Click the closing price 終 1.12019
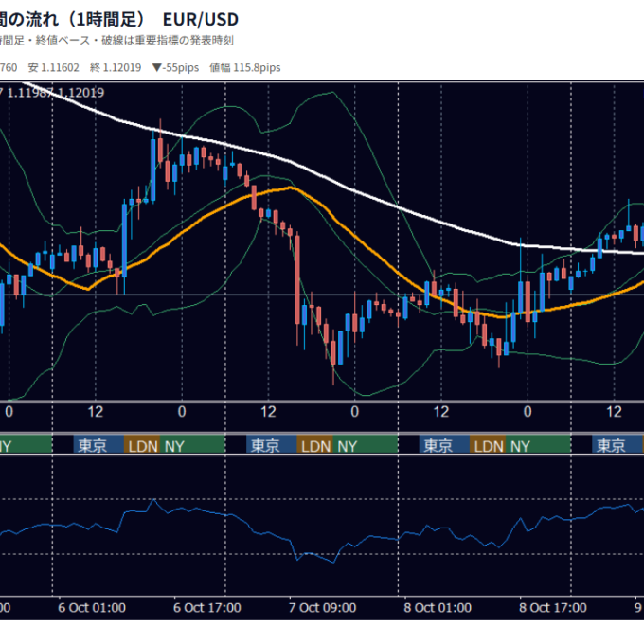The image size is (644, 644). click(116, 67)
